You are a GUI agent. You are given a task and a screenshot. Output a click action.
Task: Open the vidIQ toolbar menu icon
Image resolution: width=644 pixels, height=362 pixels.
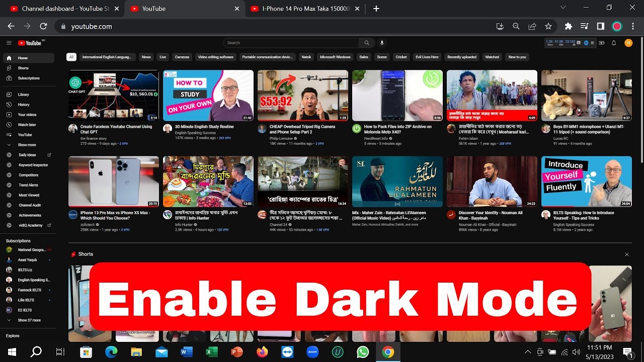[x=592, y=43]
